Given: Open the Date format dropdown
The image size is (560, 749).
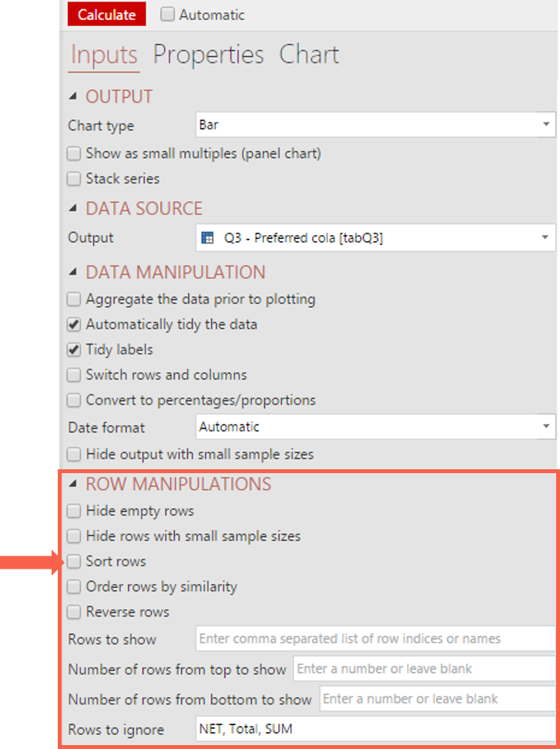Looking at the screenshot, I should coord(545,426).
